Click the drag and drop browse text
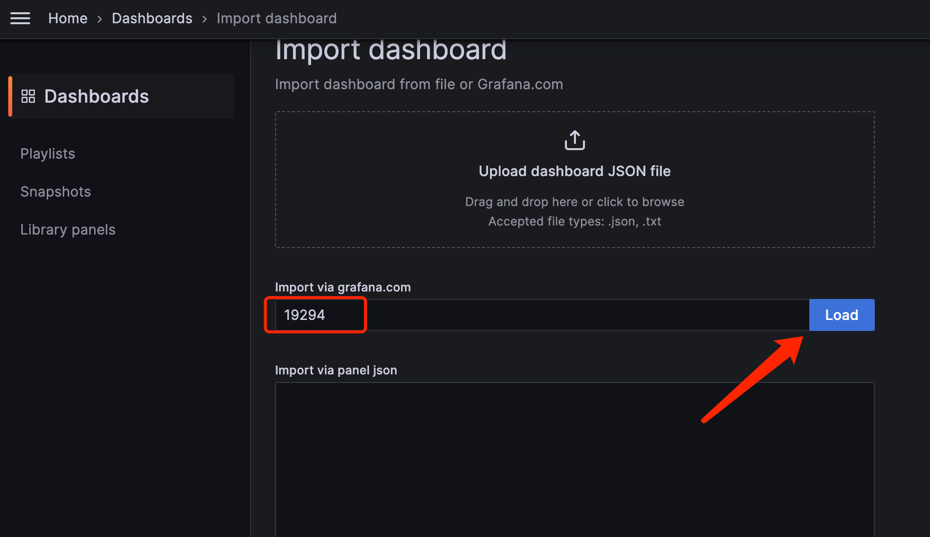The height and width of the screenshot is (537, 930). point(574,202)
